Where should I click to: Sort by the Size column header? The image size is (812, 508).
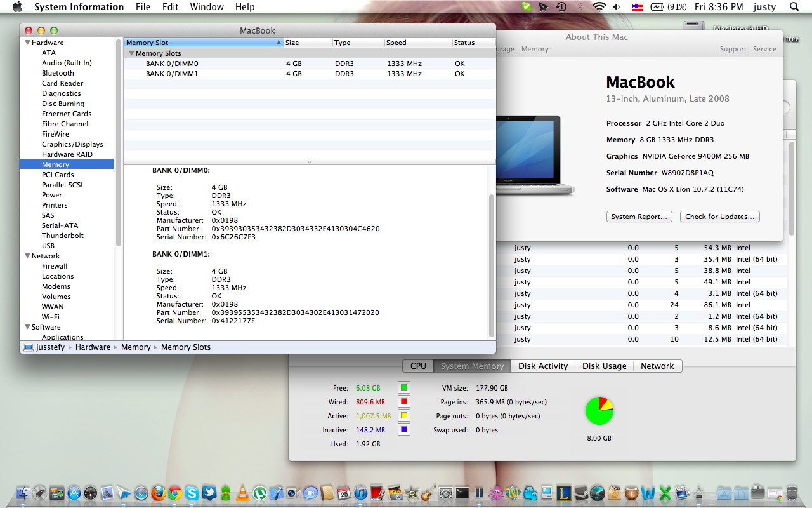click(x=308, y=43)
